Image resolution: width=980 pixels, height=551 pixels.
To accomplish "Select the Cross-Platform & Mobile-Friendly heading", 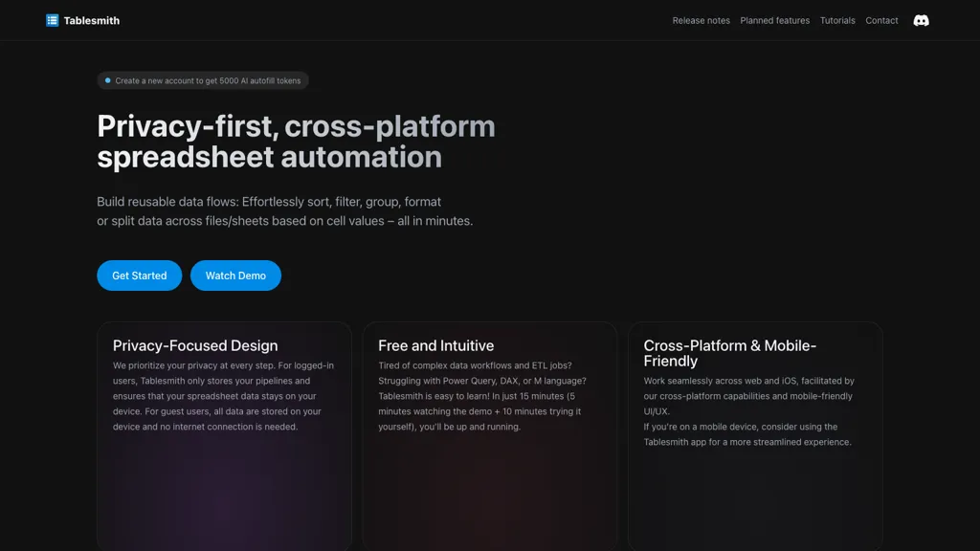I will point(730,353).
